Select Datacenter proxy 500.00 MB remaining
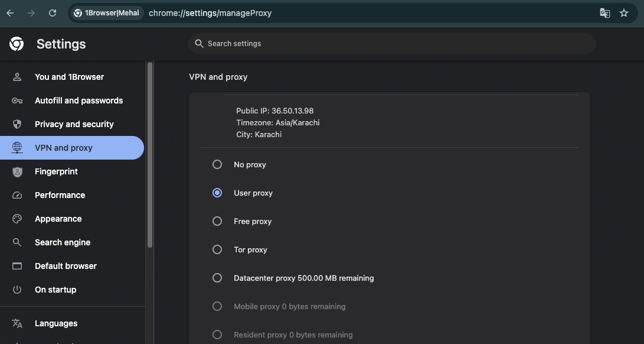 click(217, 278)
